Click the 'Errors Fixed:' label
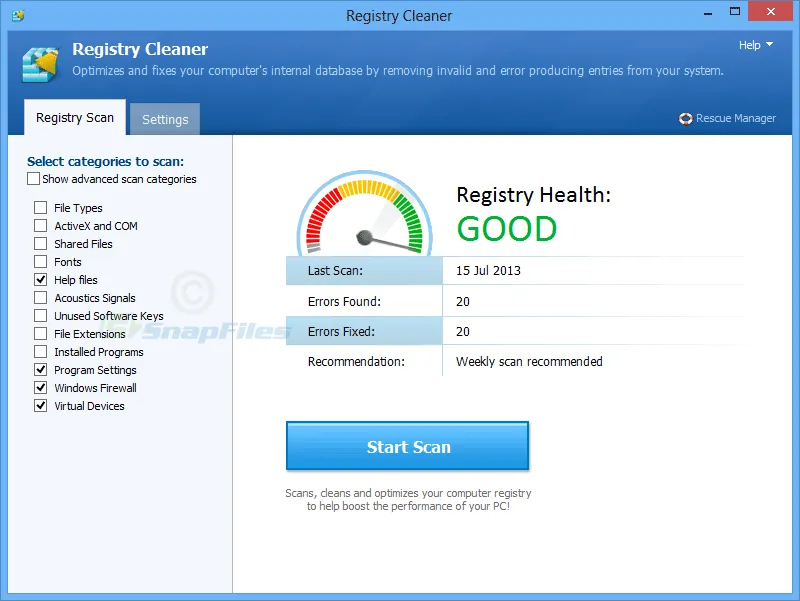The width and height of the screenshot is (800, 601). pos(341,332)
